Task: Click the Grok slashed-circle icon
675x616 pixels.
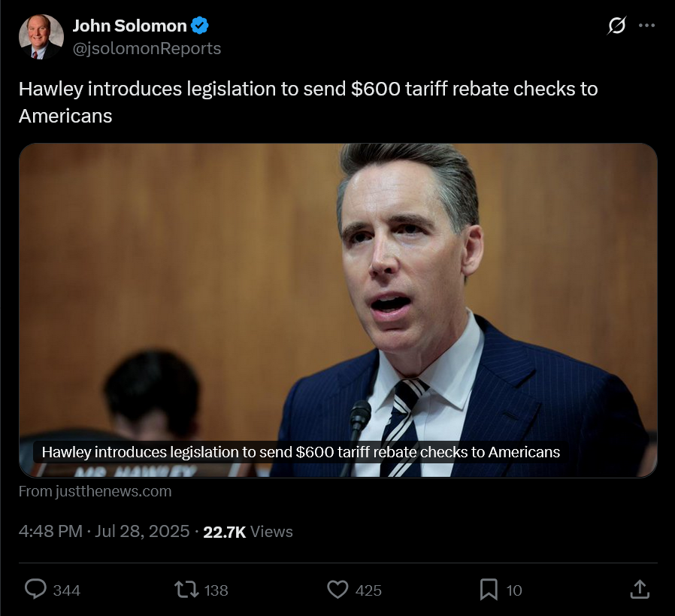Action: point(616,26)
